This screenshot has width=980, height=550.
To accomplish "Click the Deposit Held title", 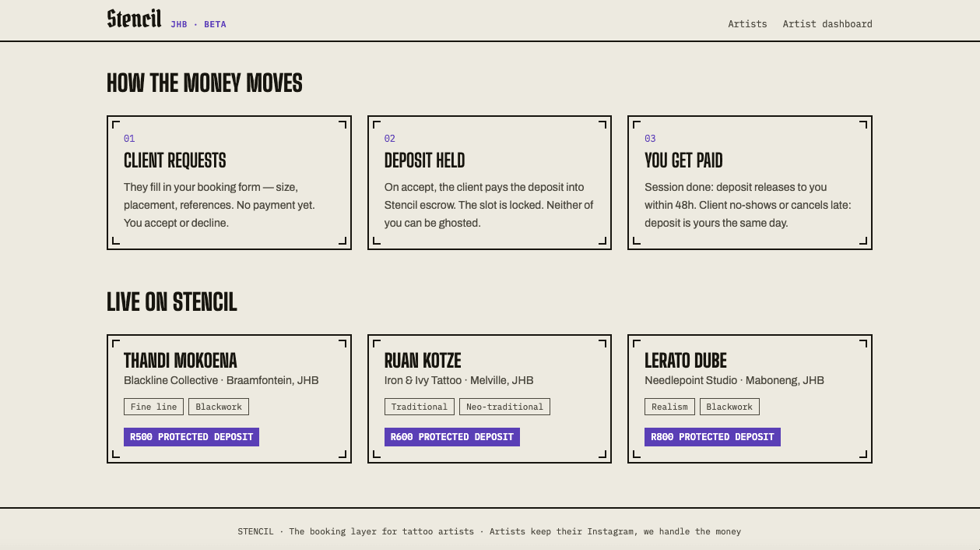I will [424, 160].
